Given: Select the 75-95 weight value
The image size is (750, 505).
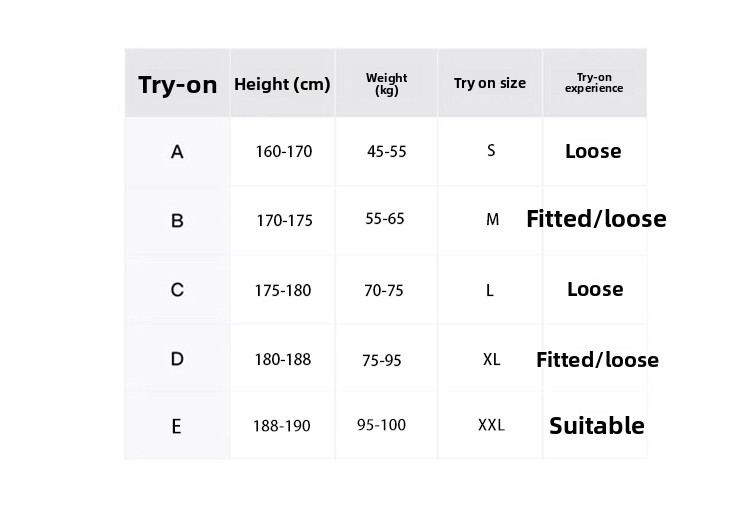Looking at the screenshot, I should pyautogui.click(x=382, y=360).
